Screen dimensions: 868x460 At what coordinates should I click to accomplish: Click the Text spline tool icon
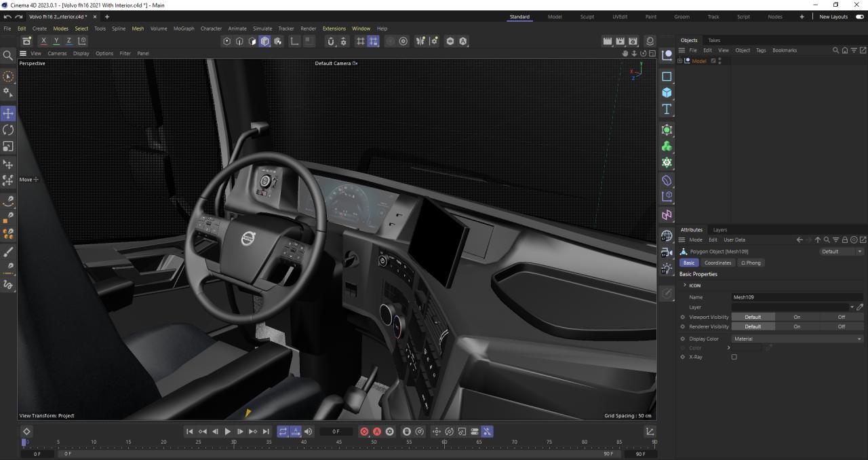click(x=667, y=109)
